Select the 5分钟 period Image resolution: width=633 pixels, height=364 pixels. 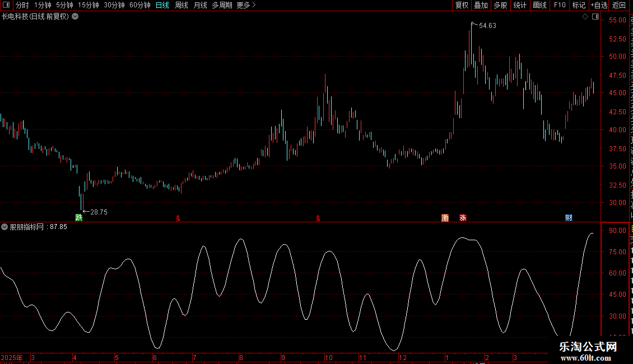point(64,5)
